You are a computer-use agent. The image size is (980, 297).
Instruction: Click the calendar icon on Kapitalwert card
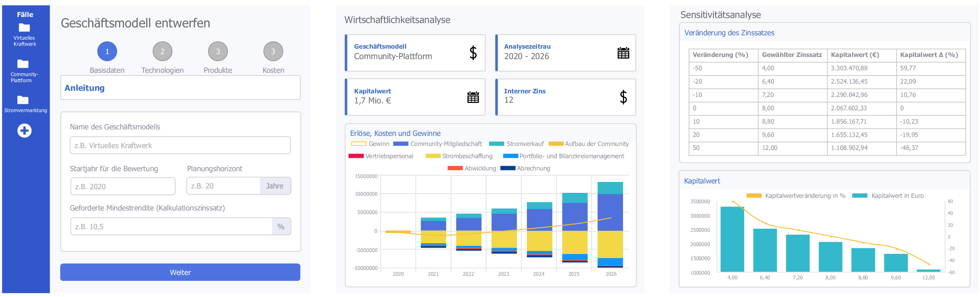pyautogui.click(x=473, y=97)
